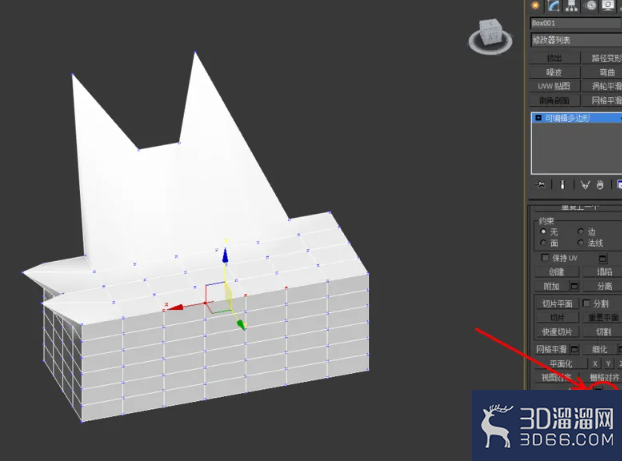
Task: Click the 涡轮平滑 modifier button
Action: pos(602,86)
